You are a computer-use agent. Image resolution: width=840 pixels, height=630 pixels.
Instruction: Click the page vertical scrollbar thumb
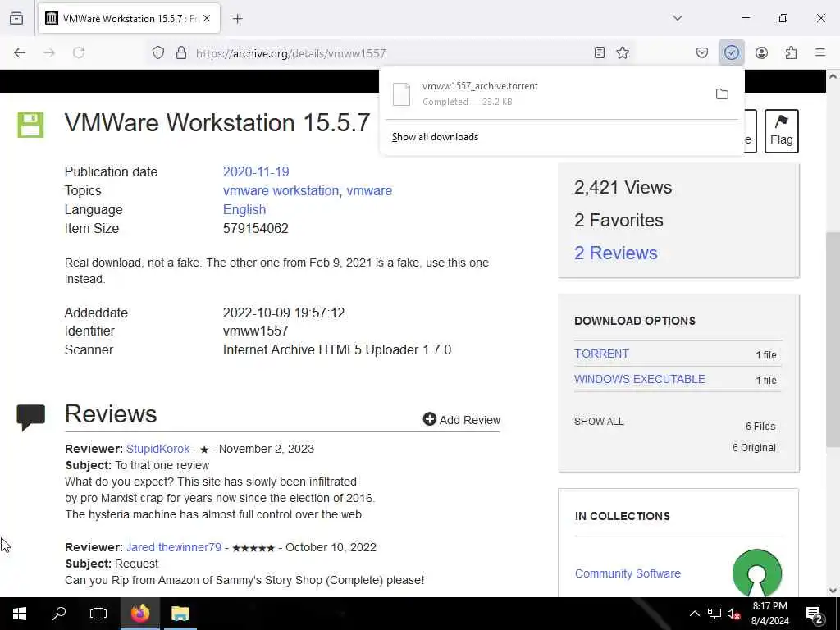click(833, 339)
